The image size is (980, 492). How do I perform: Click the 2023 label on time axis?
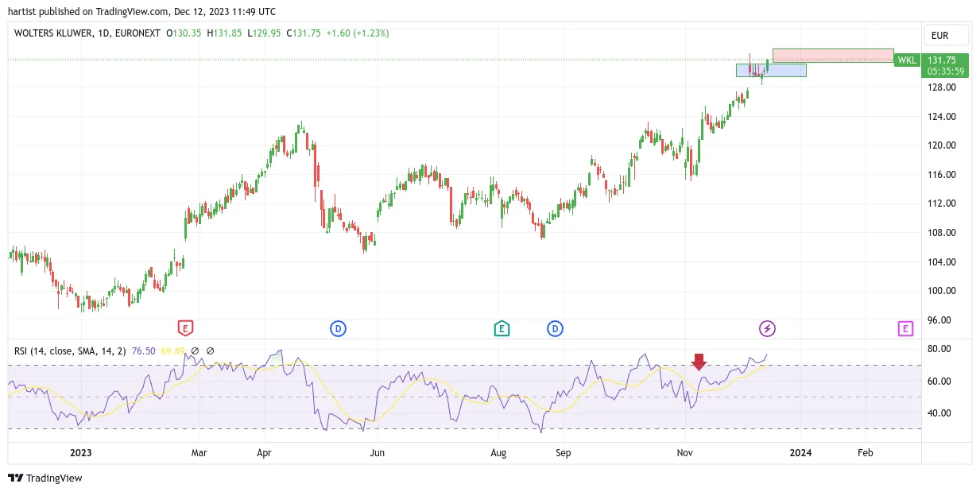tap(82, 452)
